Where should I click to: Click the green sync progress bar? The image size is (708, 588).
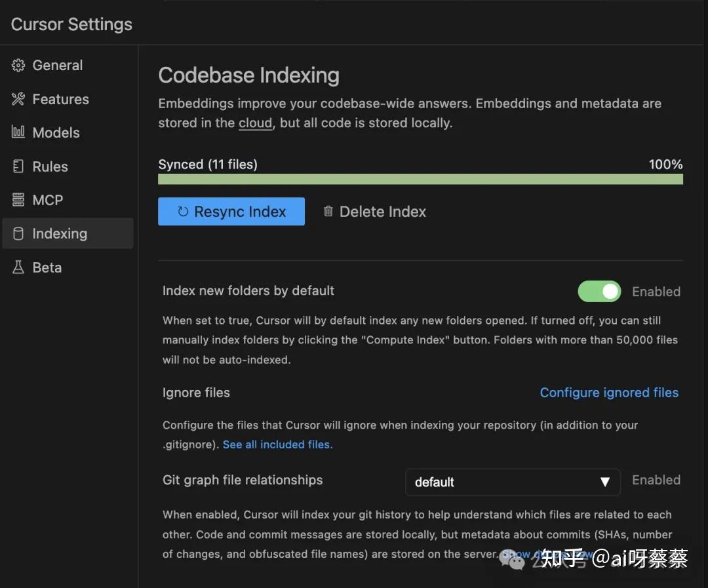(x=420, y=179)
